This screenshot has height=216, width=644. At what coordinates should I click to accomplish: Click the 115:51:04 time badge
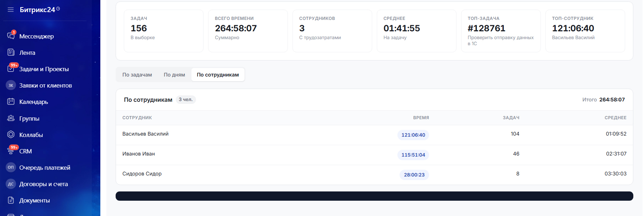(413, 155)
